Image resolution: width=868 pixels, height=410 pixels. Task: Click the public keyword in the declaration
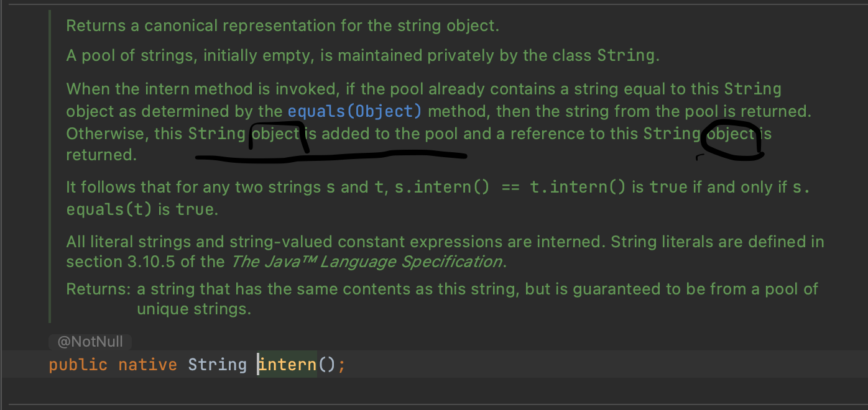coord(78,365)
